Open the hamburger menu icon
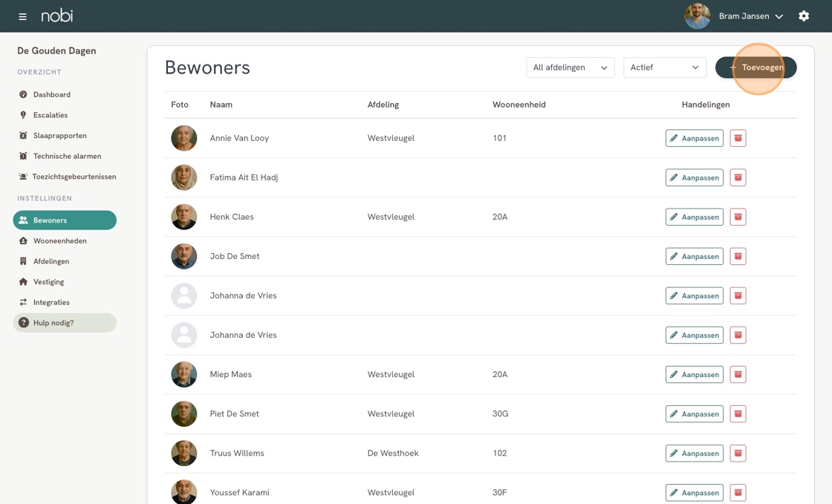Viewport: 832px width, 504px height. [x=22, y=16]
